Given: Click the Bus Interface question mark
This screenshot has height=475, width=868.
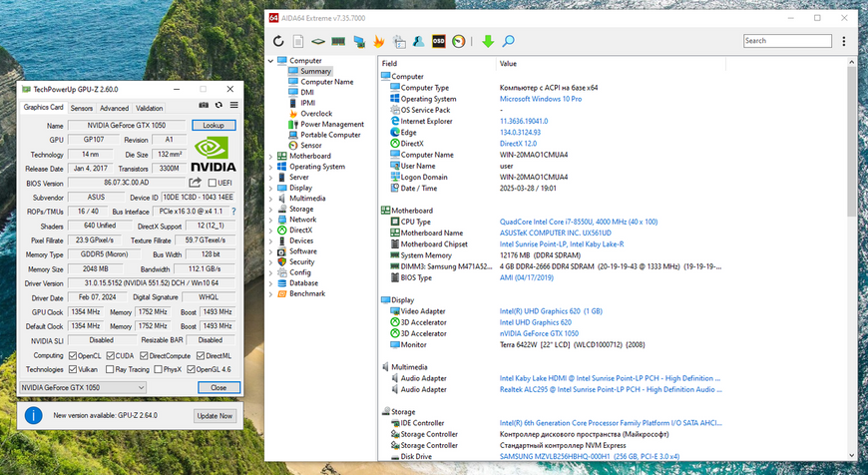Looking at the screenshot, I should (233, 212).
